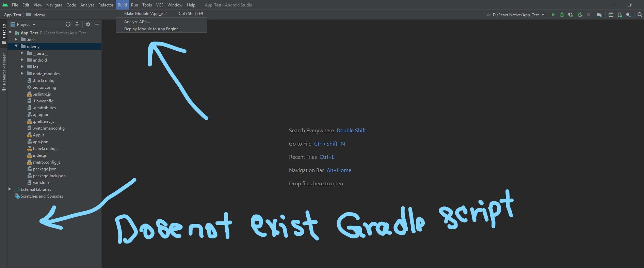
Task: Open Search Everywhere magnifier icon
Action: click(640, 15)
